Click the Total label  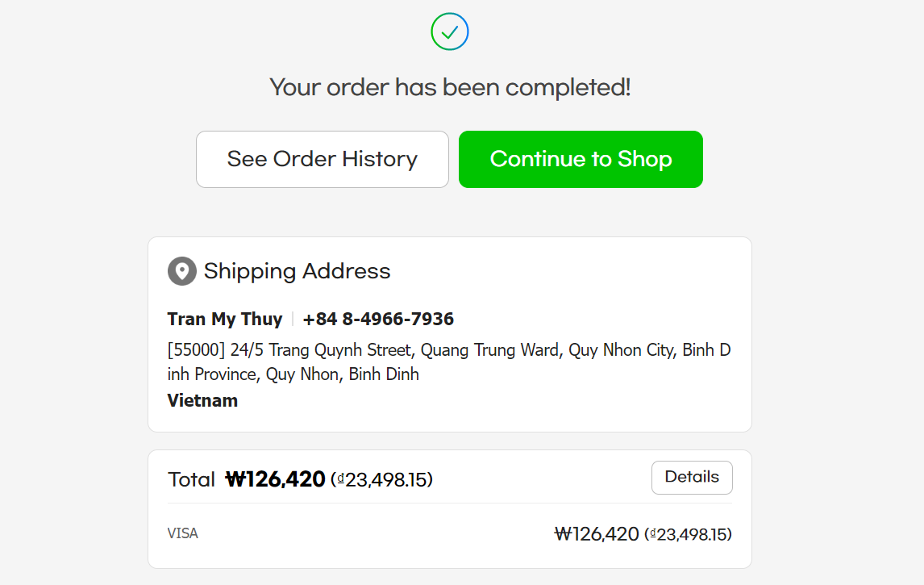[x=191, y=480]
